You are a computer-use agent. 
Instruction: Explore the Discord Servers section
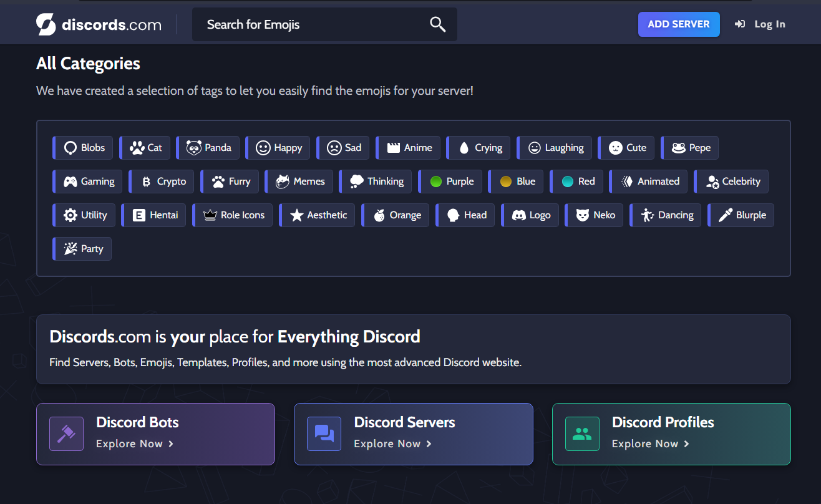tap(392, 443)
